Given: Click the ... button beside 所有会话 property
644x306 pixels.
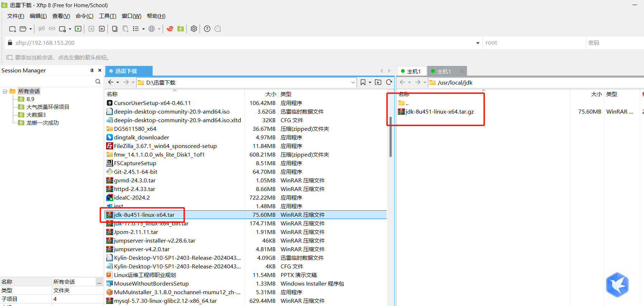Looking at the screenshot, I should (x=99, y=282).
